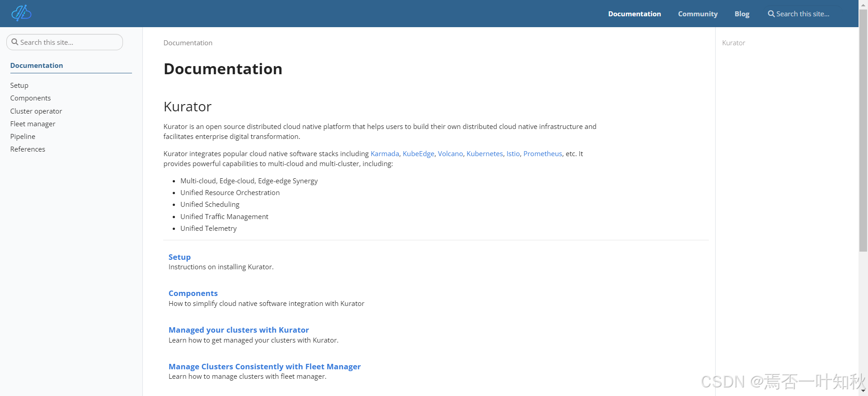This screenshot has width=868, height=396.
Task: Focus the sidebar search field
Action: coord(65,42)
